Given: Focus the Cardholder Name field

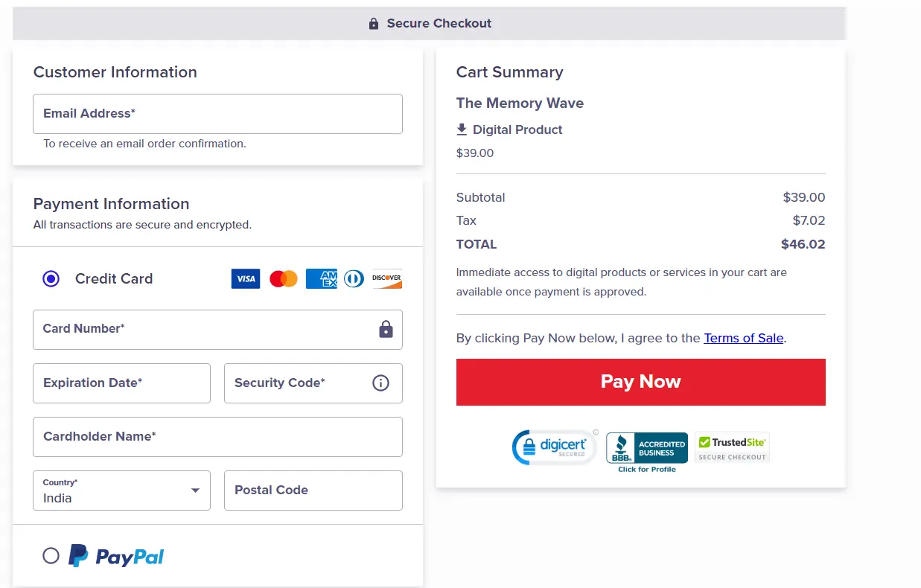Looking at the screenshot, I should [217, 437].
